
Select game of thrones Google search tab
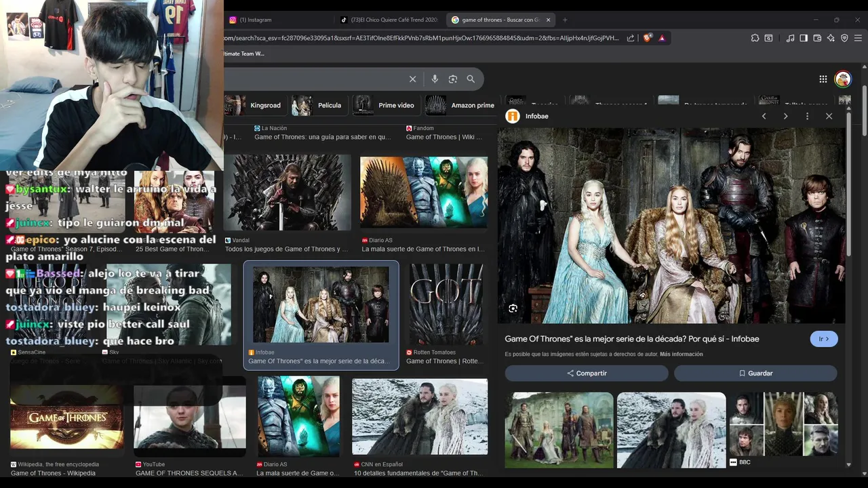click(500, 20)
